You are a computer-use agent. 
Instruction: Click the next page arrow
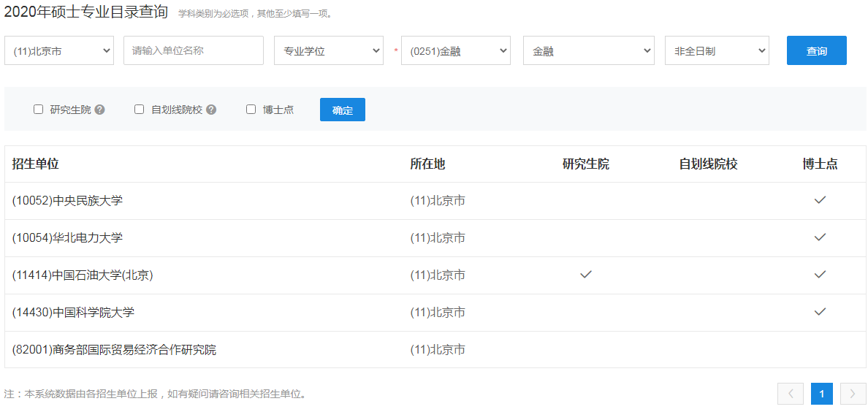tap(853, 394)
